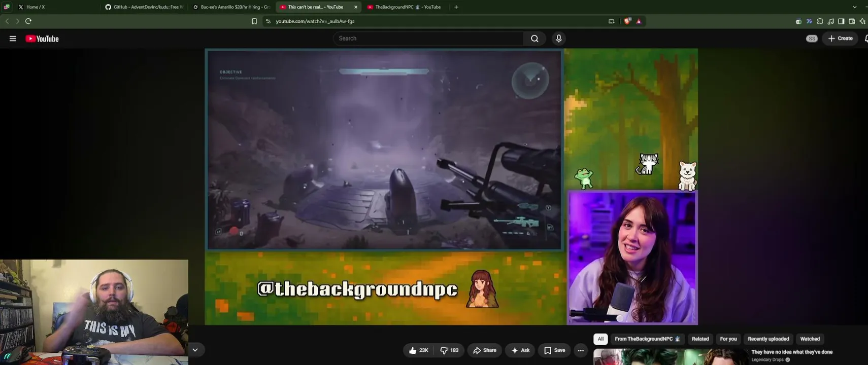The width and height of the screenshot is (868, 365).
Task: Save video to a playlist
Action: pos(554,350)
